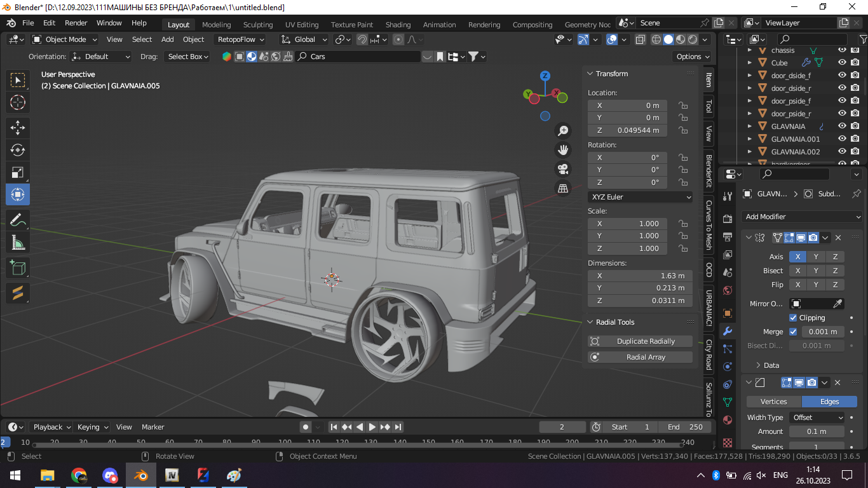Image resolution: width=868 pixels, height=488 pixels.
Task: Toggle Flip X axis in Mirror modifier
Action: (x=797, y=285)
